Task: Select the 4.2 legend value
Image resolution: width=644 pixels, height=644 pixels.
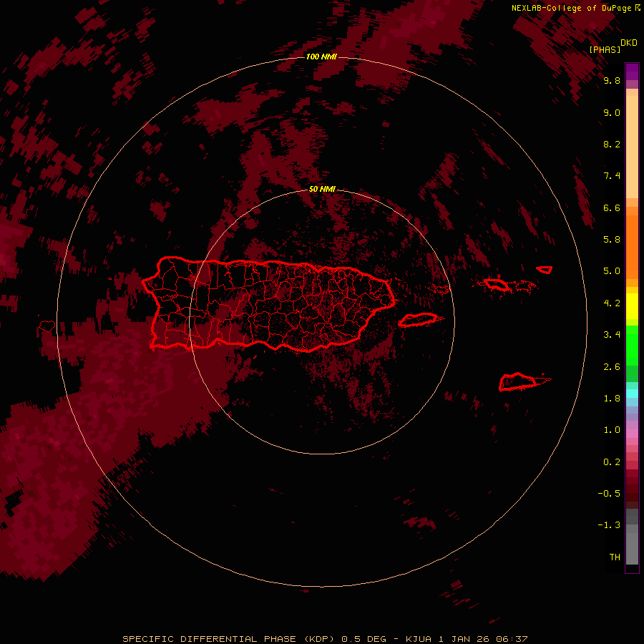Action: (612, 303)
